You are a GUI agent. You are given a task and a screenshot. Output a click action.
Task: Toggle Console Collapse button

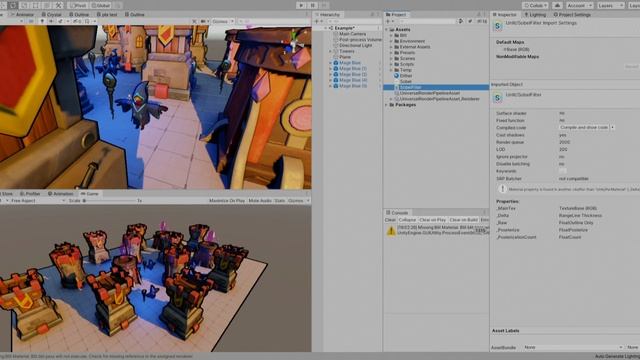(x=407, y=220)
